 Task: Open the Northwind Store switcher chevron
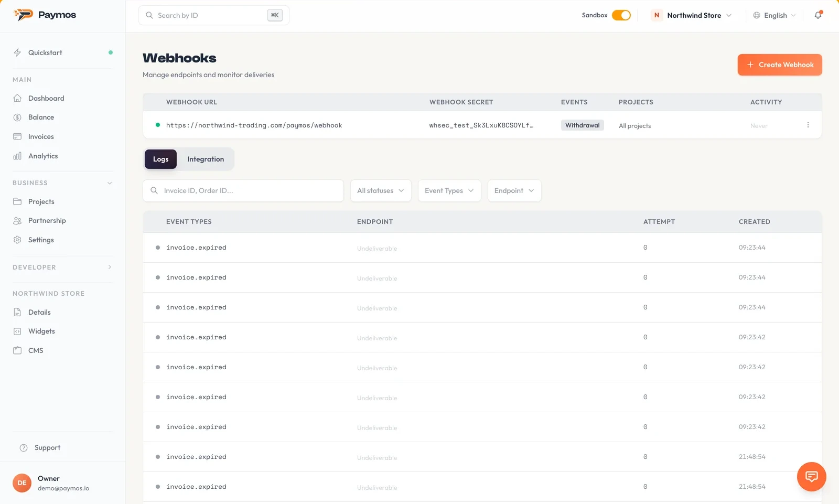(x=729, y=15)
